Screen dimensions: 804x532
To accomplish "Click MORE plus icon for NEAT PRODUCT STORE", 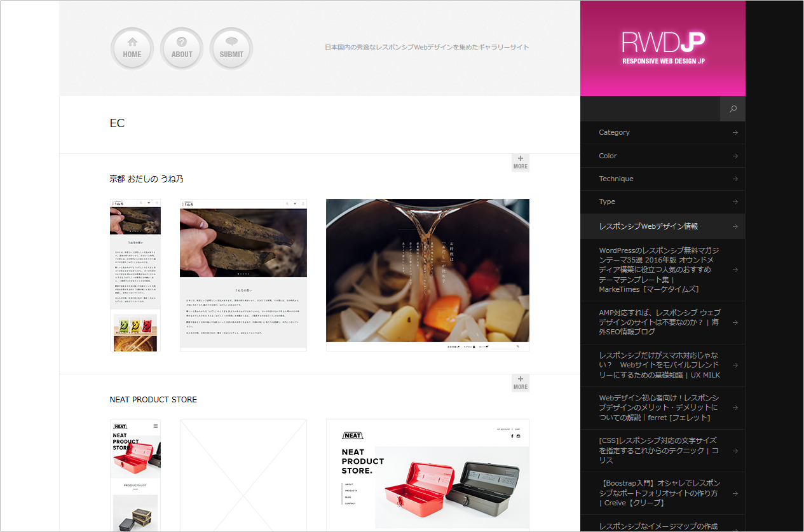I will [521, 383].
